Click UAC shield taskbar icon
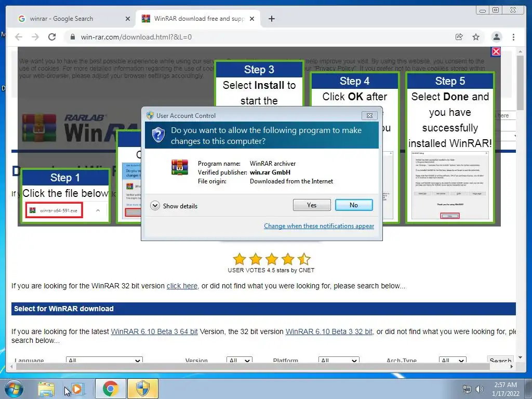 tap(142, 389)
